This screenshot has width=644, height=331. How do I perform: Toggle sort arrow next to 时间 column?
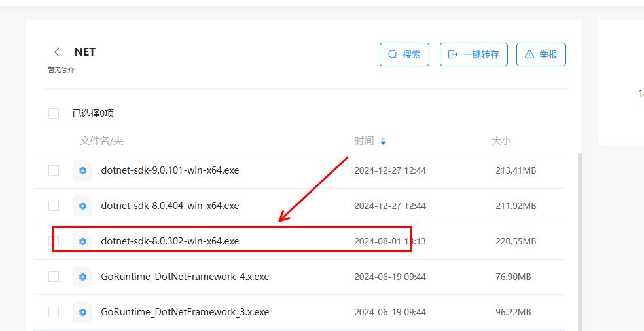coord(384,141)
